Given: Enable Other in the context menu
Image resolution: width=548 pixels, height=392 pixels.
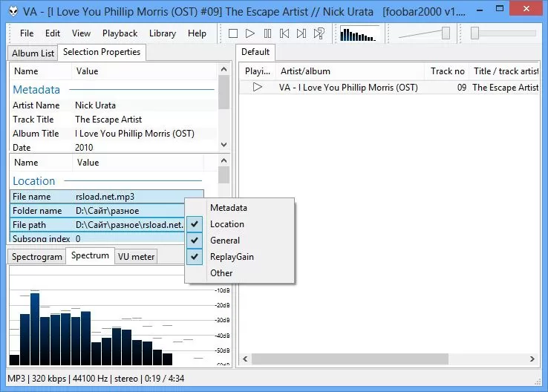Looking at the screenshot, I should click(x=240, y=273).
